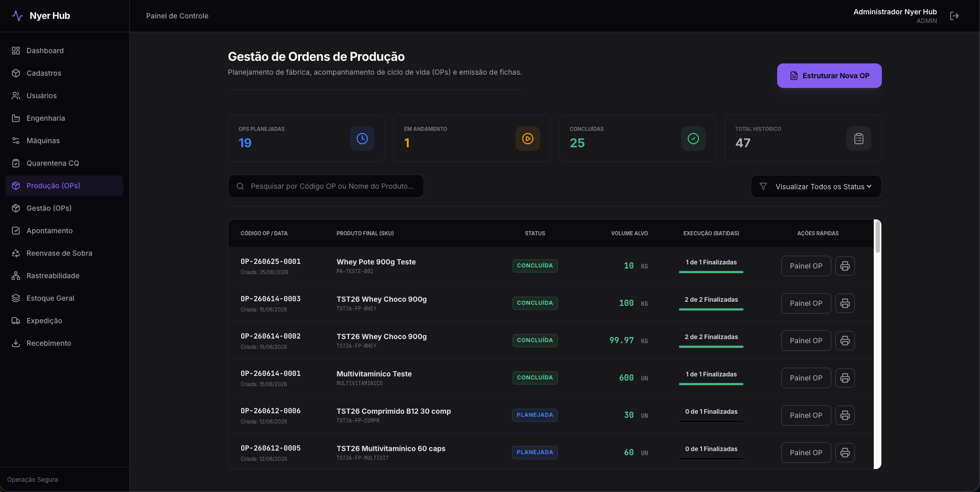The width and height of the screenshot is (980, 492).
Task: Print the sheet for OP-260614-0003
Action: point(845,303)
